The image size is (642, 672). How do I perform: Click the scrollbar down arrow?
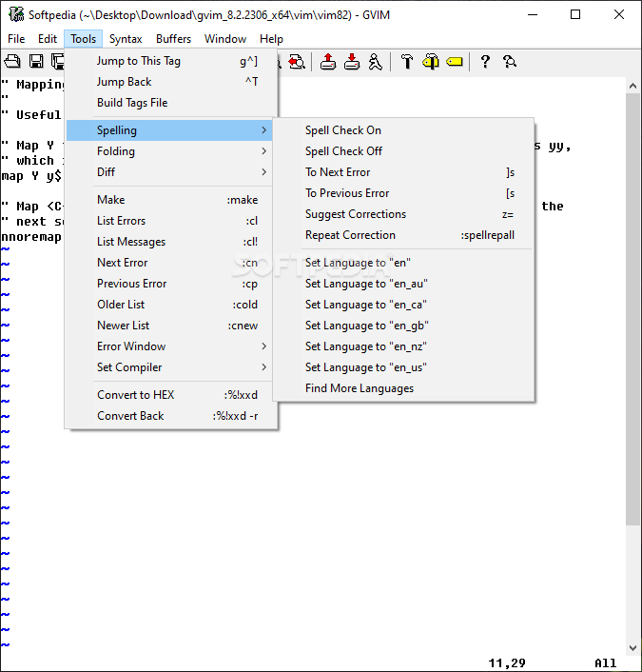632,647
